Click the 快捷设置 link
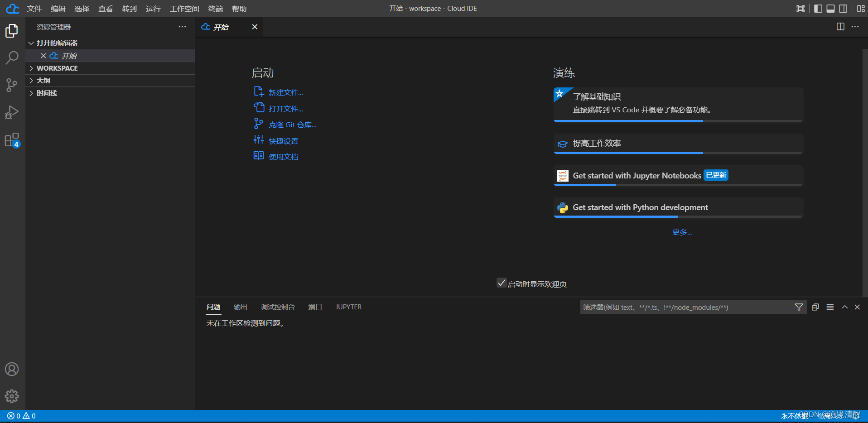Image resolution: width=868 pixels, height=423 pixels. pos(284,141)
